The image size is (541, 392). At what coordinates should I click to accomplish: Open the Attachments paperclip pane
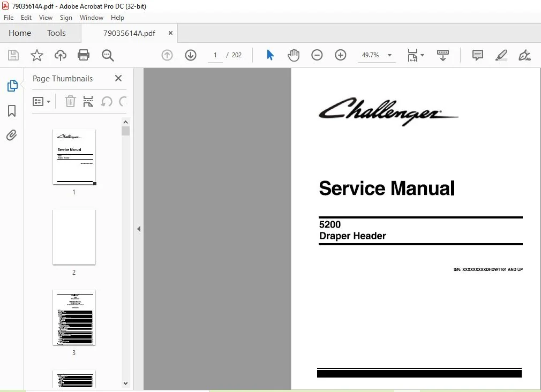coord(12,135)
